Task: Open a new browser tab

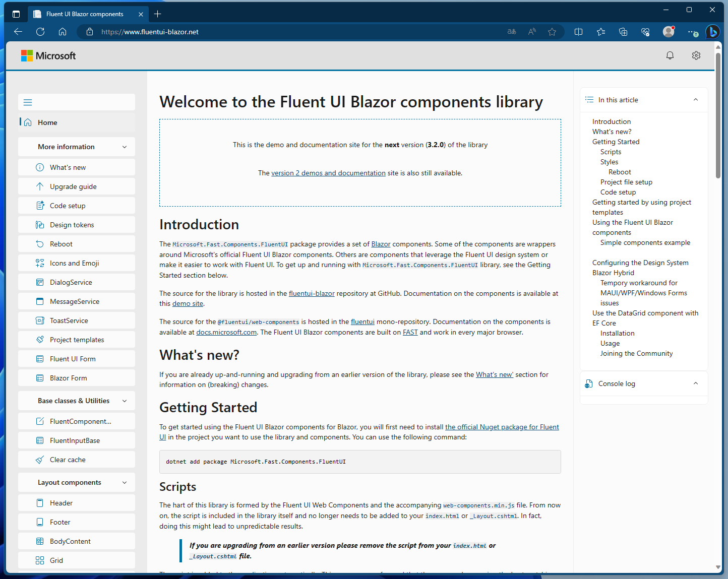Action: tap(157, 14)
